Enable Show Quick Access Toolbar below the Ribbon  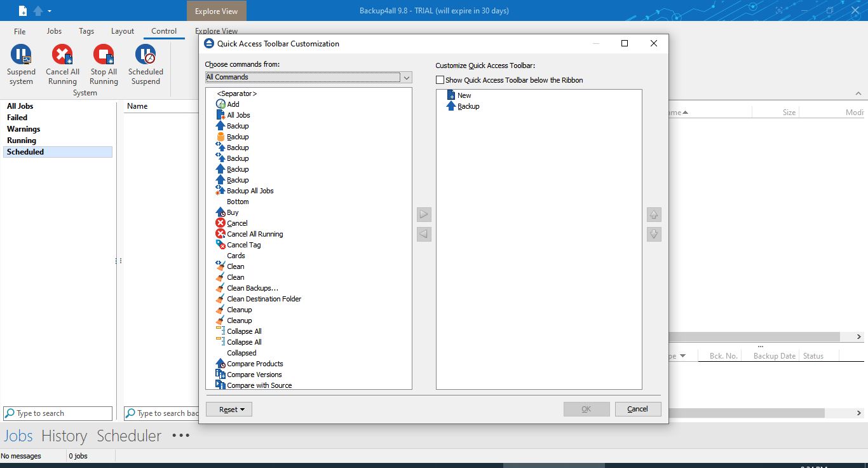click(440, 80)
